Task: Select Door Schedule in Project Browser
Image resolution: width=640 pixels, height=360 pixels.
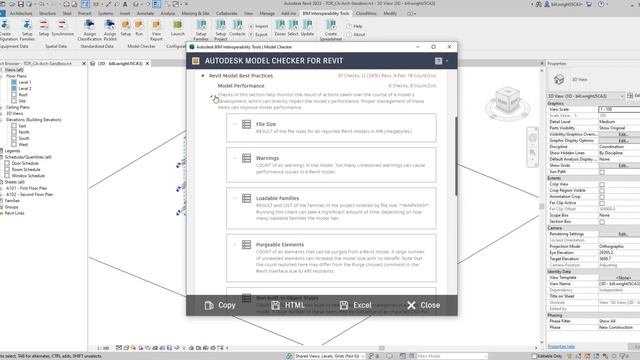Action: (25, 163)
